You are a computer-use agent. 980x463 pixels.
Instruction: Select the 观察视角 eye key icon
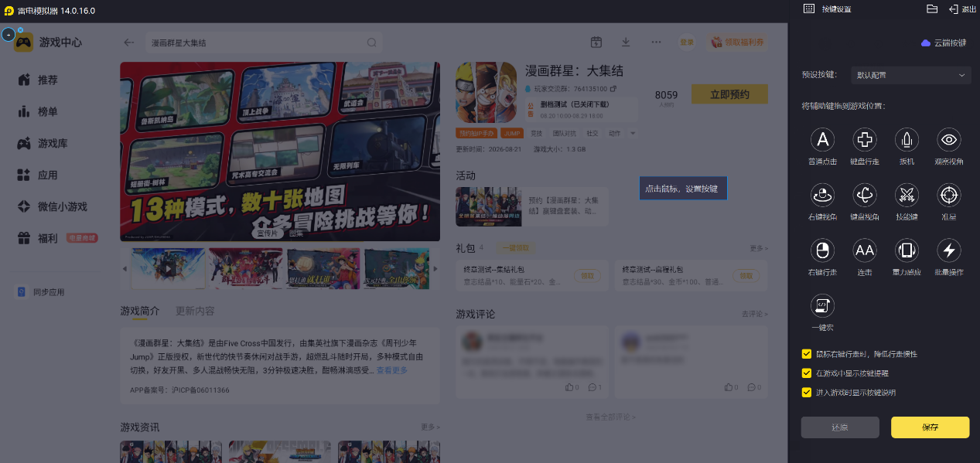click(x=949, y=140)
